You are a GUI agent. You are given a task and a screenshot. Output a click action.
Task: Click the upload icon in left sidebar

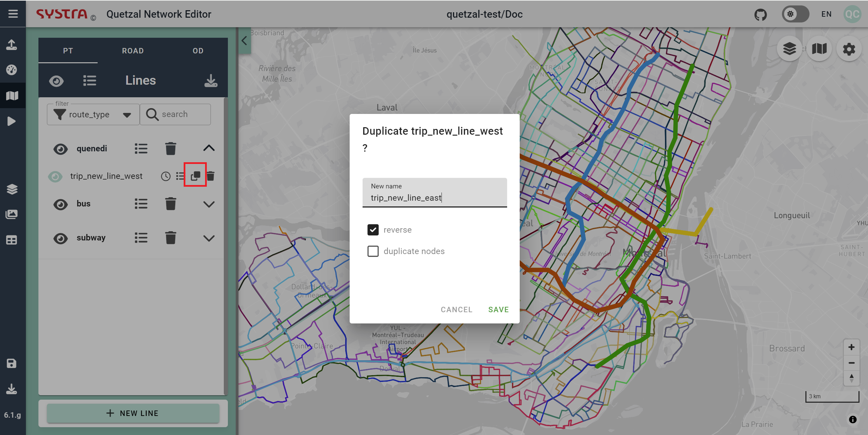[x=12, y=45]
